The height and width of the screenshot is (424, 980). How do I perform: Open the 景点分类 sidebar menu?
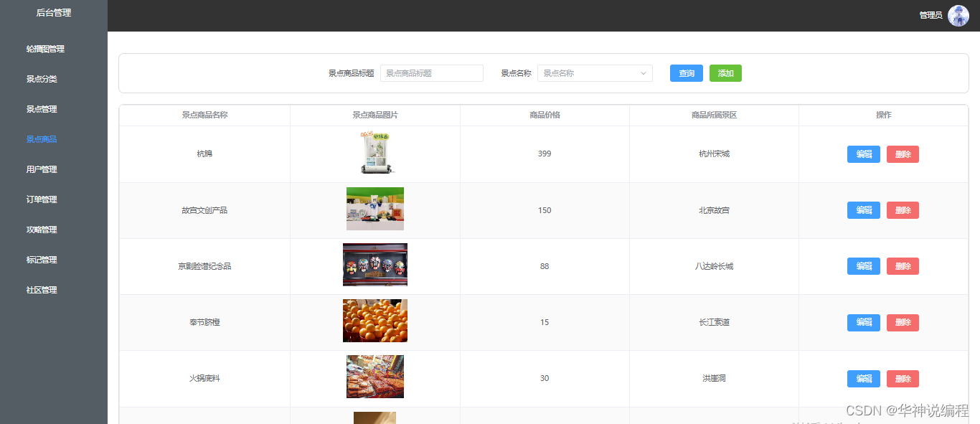tap(42, 79)
